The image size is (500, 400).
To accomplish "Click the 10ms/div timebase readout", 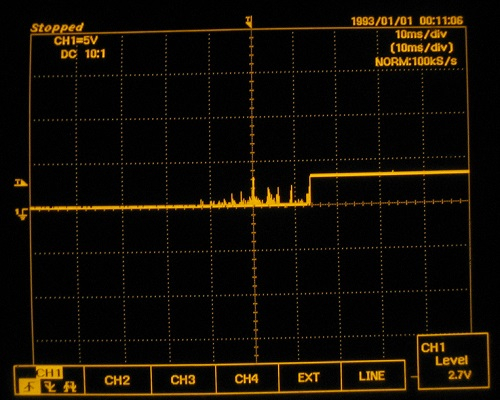I will point(421,34).
